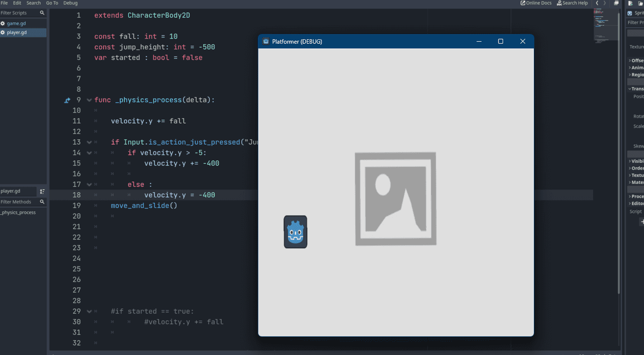Click the Godot icon in the Platformer title bar
This screenshot has height=355, width=644.
pyautogui.click(x=266, y=41)
